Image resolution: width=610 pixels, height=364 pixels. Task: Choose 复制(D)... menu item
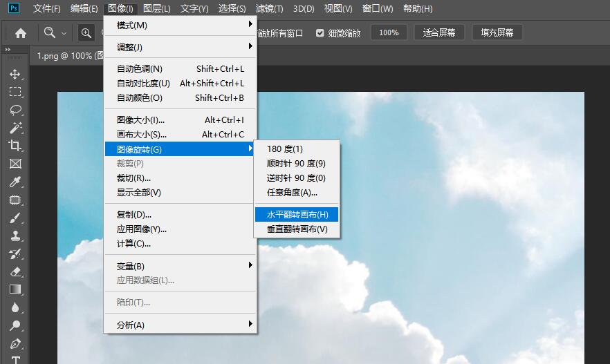(x=181, y=214)
